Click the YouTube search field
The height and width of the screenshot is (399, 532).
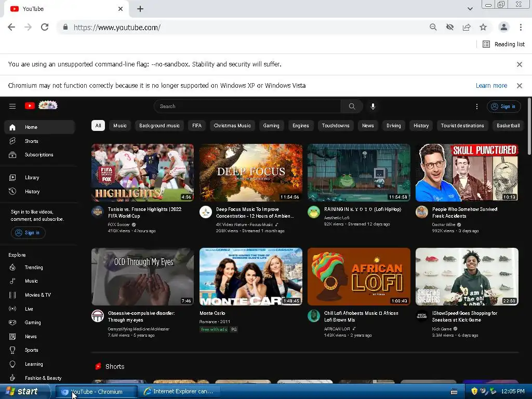pyautogui.click(x=247, y=106)
